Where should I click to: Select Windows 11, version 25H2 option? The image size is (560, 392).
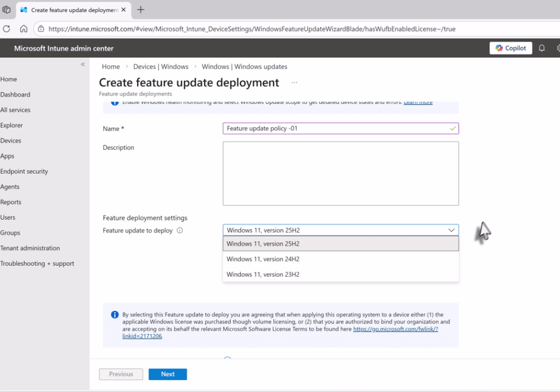(x=341, y=244)
